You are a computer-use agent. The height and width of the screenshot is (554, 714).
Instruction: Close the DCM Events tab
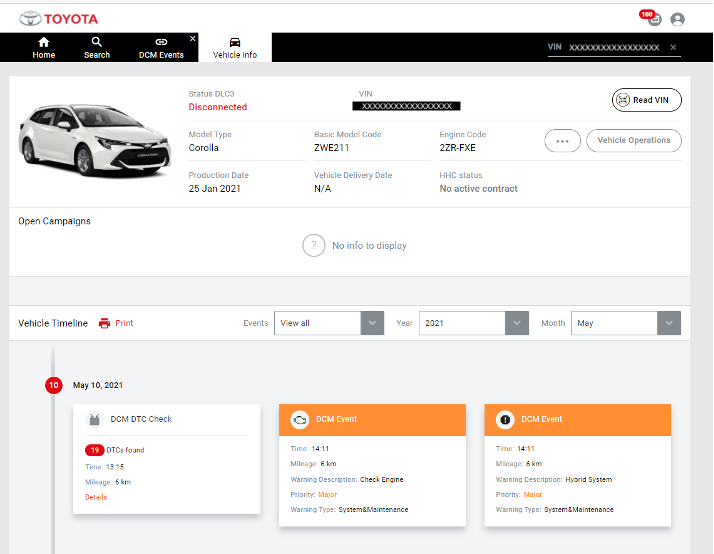[193, 39]
